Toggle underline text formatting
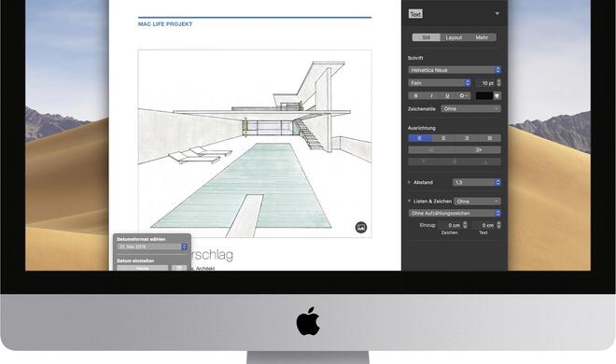The width and height of the screenshot is (616, 364). pos(447,96)
